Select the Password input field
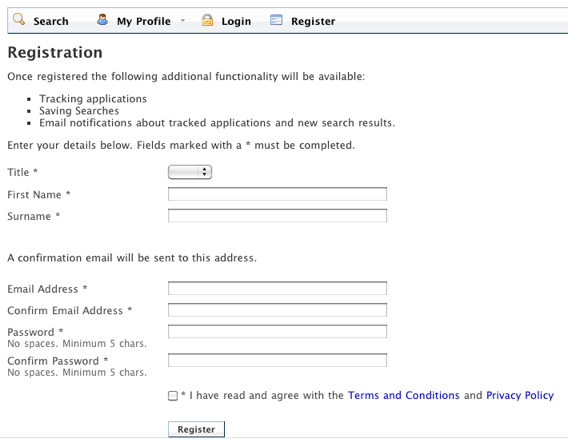The height and width of the screenshot is (443, 568). click(x=277, y=331)
